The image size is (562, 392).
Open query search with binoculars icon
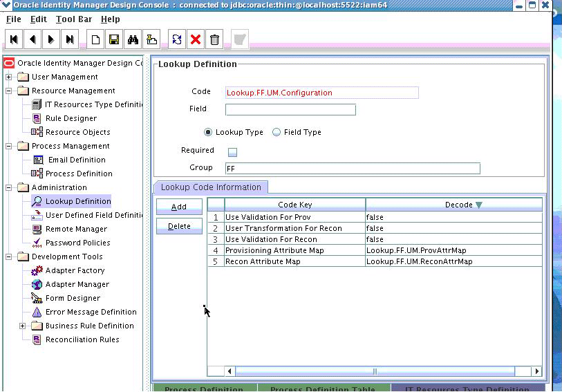coord(133,39)
